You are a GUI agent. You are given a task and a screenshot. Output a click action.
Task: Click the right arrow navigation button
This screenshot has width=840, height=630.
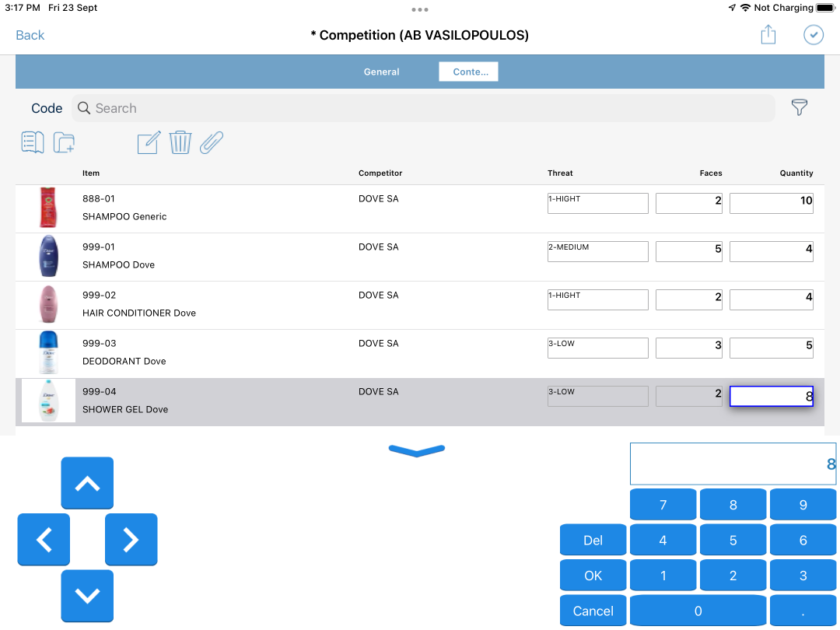[131, 540]
